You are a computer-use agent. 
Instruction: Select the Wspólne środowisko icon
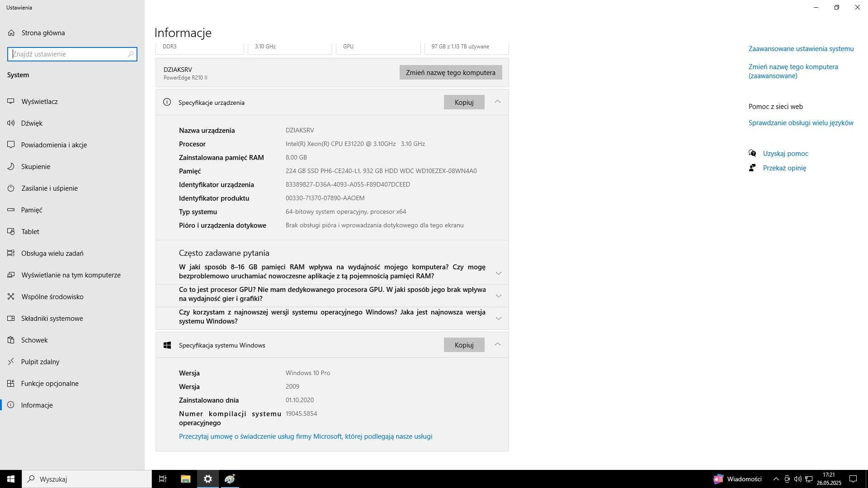pos(11,296)
